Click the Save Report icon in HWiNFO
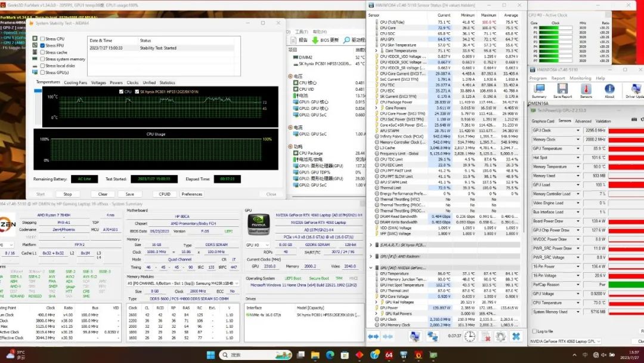644x363 pixels. tap(562, 91)
